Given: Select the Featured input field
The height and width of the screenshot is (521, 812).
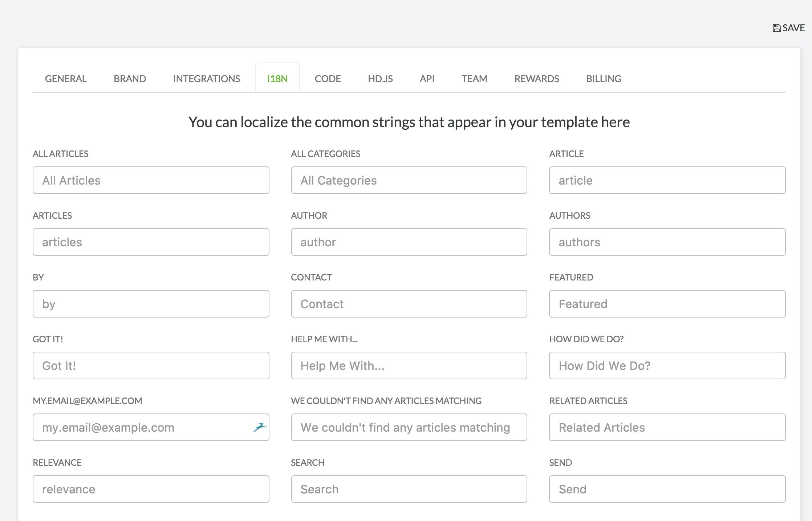Looking at the screenshot, I should pos(667,304).
